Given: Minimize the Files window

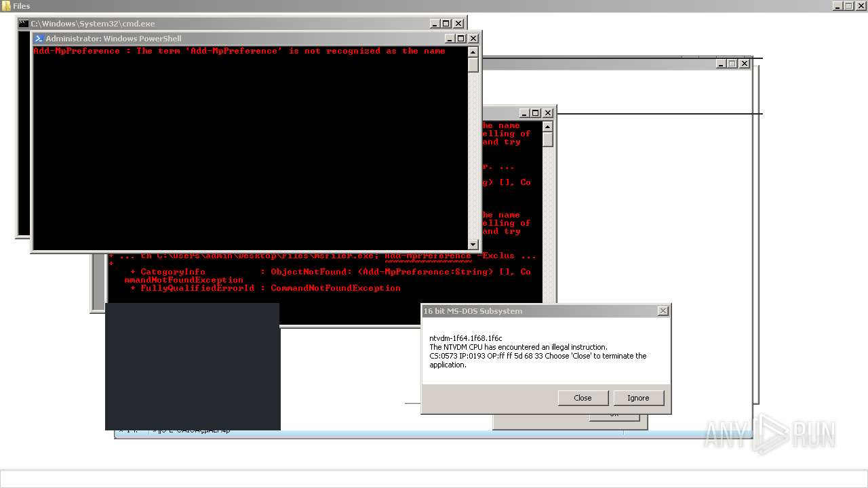Looking at the screenshot, I should (x=838, y=5).
